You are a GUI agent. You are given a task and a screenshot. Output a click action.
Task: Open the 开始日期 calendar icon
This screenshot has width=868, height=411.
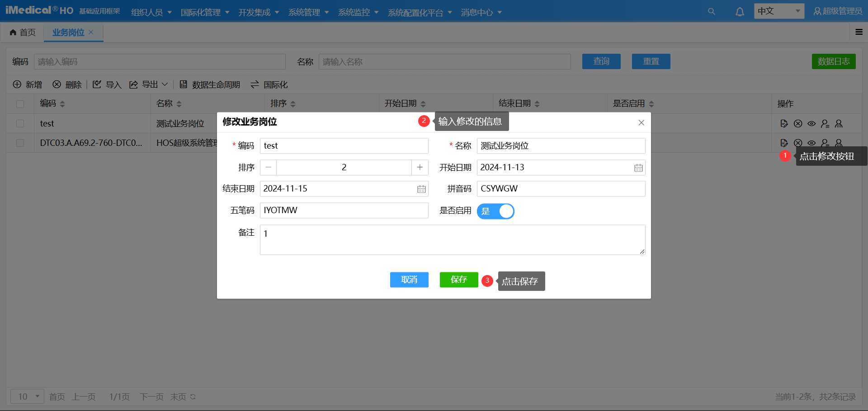pyautogui.click(x=638, y=168)
